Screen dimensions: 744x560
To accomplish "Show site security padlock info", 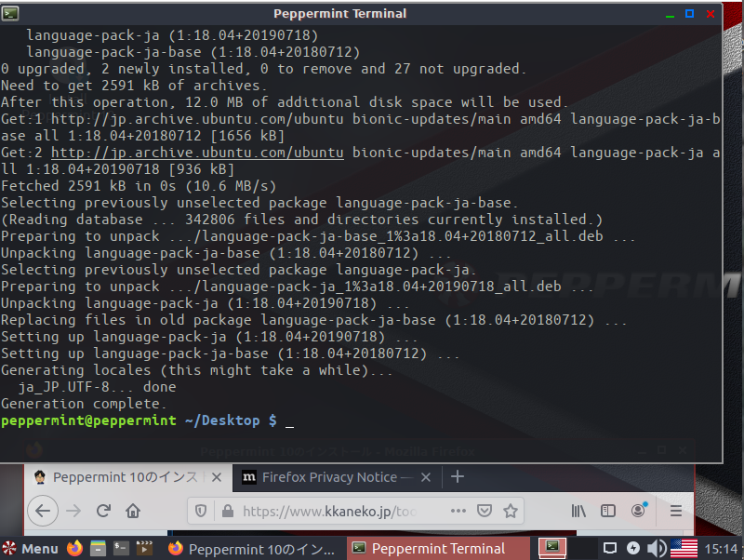I will pos(228,511).
